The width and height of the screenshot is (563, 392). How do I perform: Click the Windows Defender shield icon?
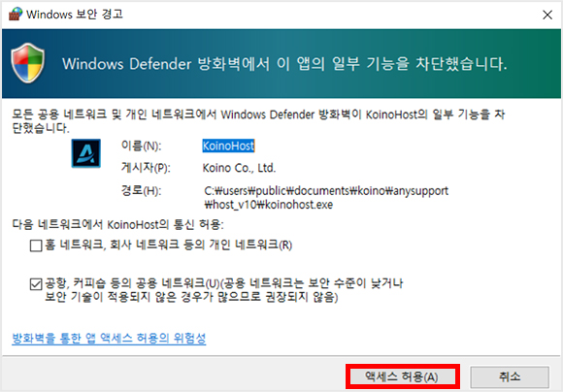tap(28, 63)
